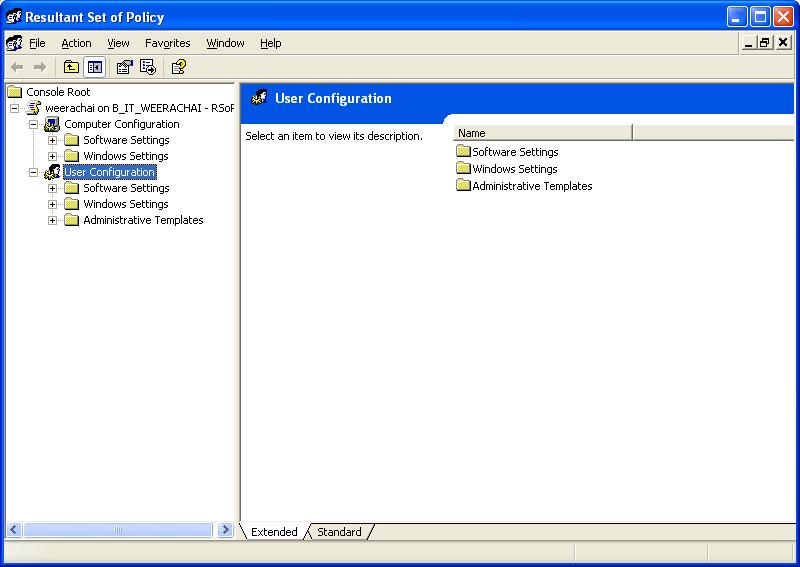Select Windows Settings under User Configuration tree
Viewport: 800px width, 567px height.
126,204
